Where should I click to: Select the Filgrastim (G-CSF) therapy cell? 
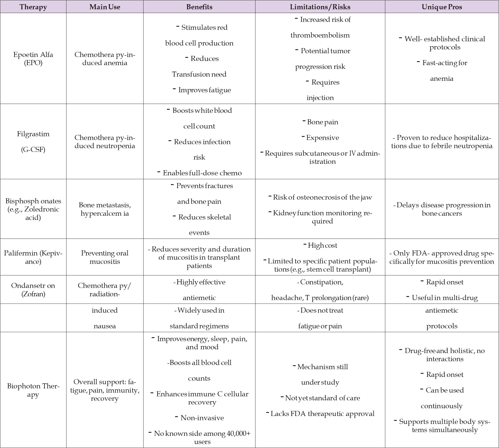click(33, 142)
